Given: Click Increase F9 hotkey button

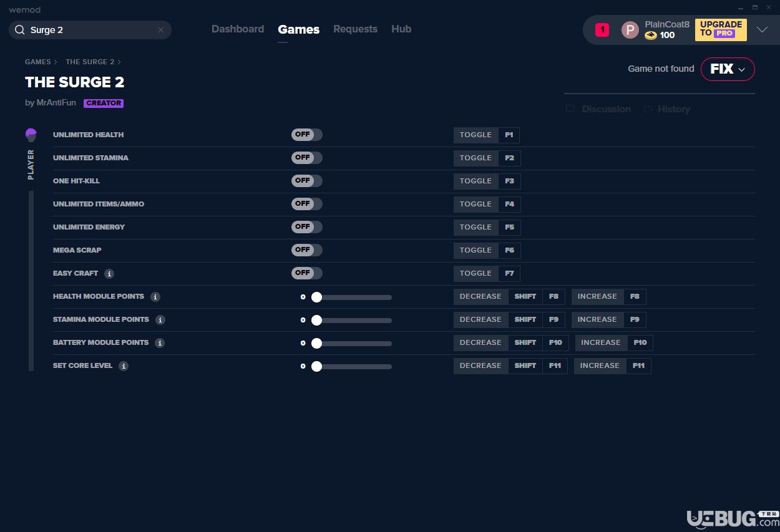Looking at the screenshot, I should pos(609,319).
